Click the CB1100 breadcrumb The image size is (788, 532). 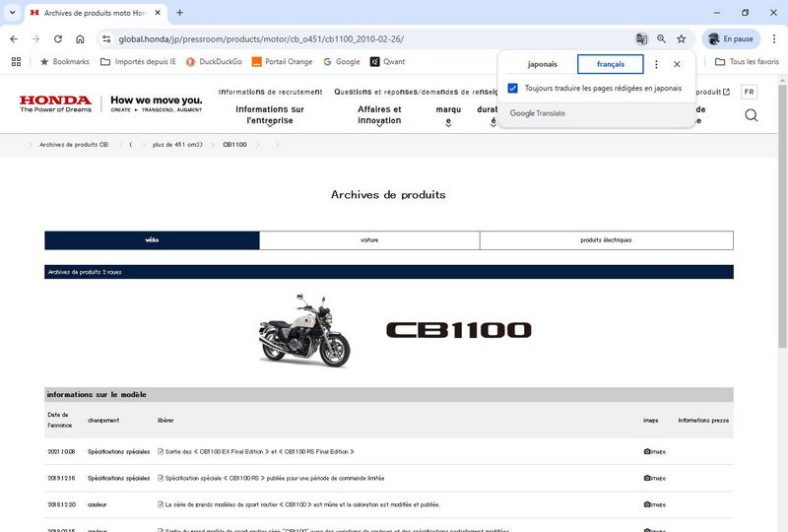[x=234, y=145]
